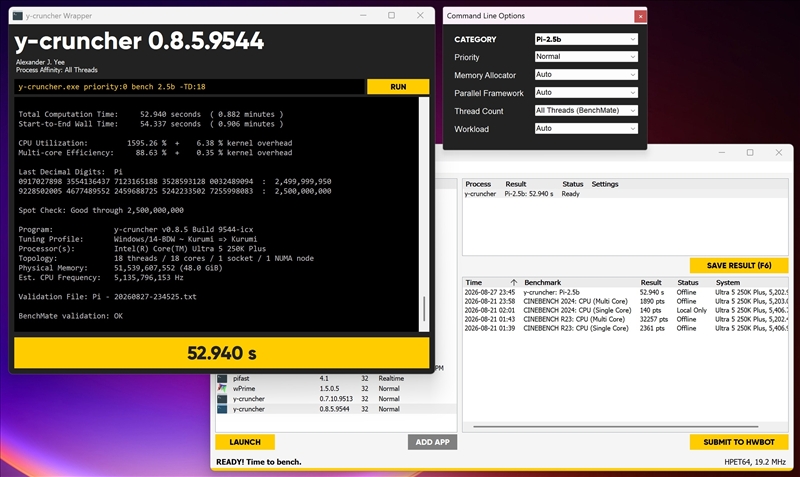Select y-cruncher version 0.7.10.9513 row
The width and height of the screenshot is (800, 477).
tap(336, 399)
